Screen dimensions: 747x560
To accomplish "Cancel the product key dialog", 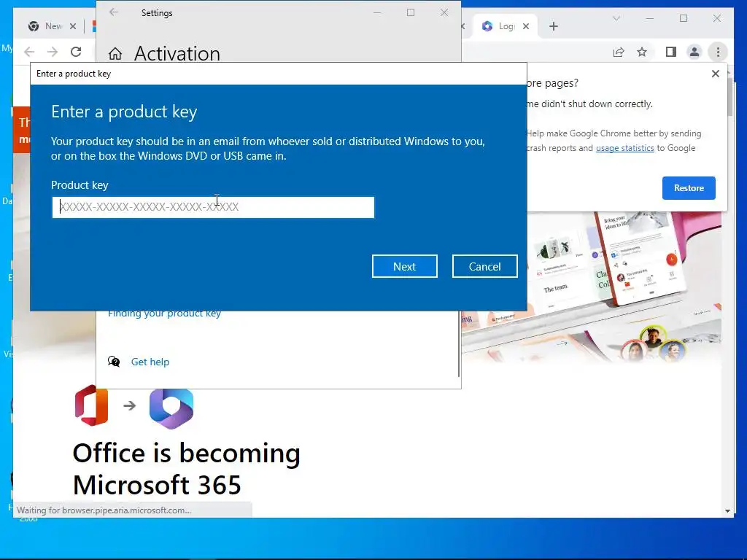I will click(484, 266).
